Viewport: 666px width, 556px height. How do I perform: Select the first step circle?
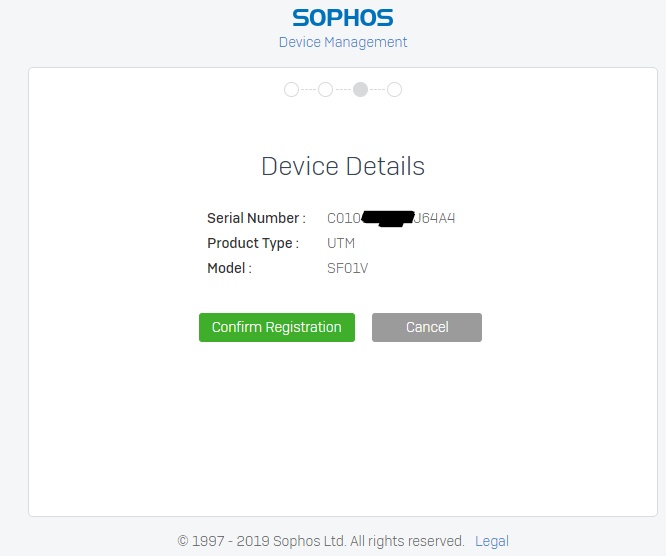pos(291,90)
